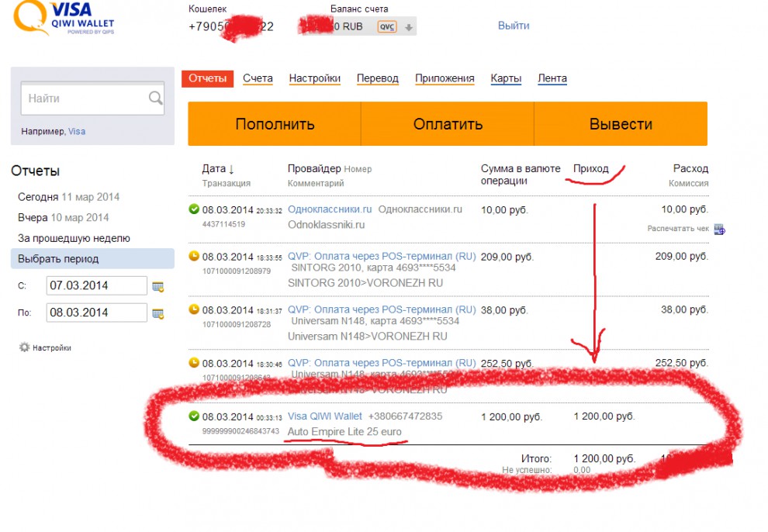Open the QVP link for the 252,50 руб. payment

(382, 363)
